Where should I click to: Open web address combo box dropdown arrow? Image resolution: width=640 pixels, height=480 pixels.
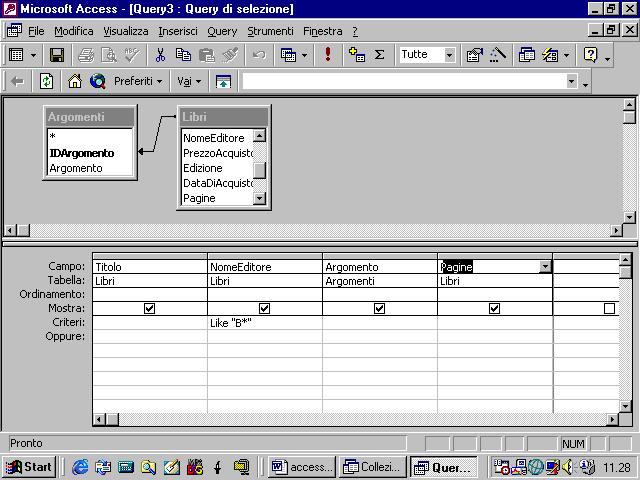(572, 81)
